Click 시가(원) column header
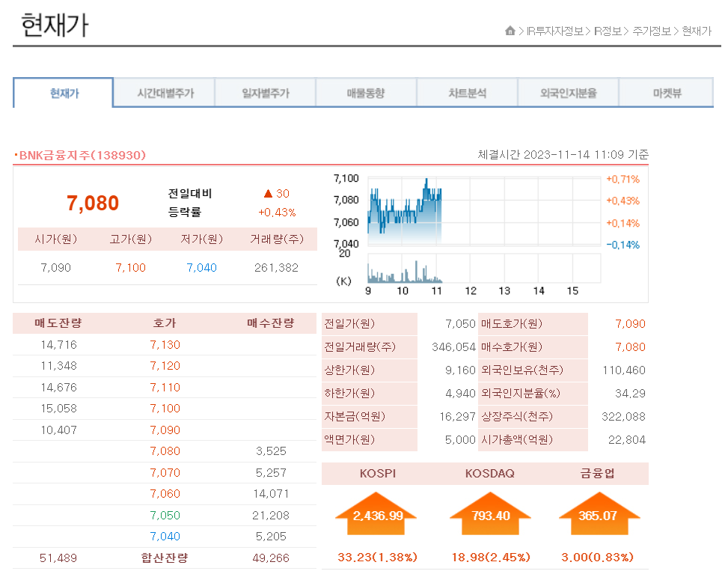 pos(55,239)
